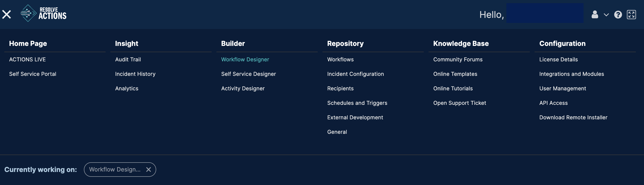
Task: Open the Home Page section heading
Action: (x=28, y=43)
